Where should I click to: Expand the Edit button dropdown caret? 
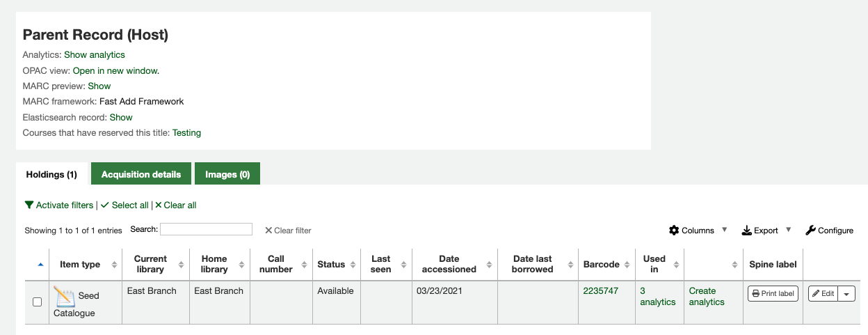(x=846, y=294)
